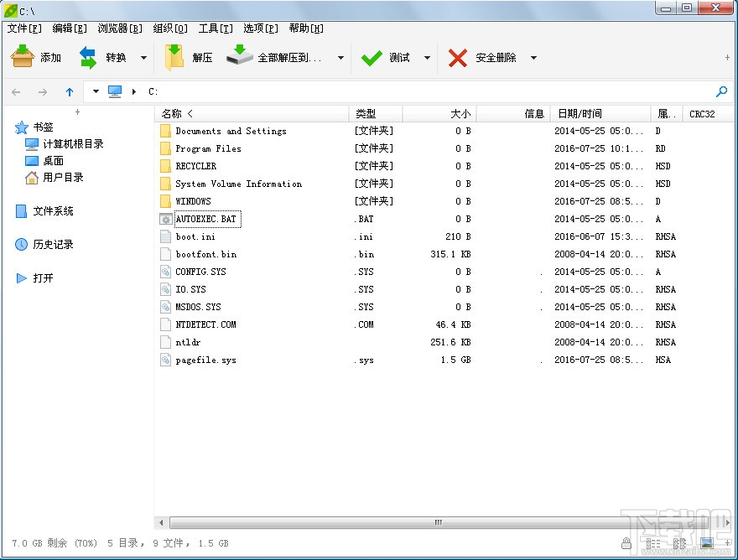Click the Secure delete (安全删除) button
The width and height of the screenshot is (738, 560).
[482, 57]
